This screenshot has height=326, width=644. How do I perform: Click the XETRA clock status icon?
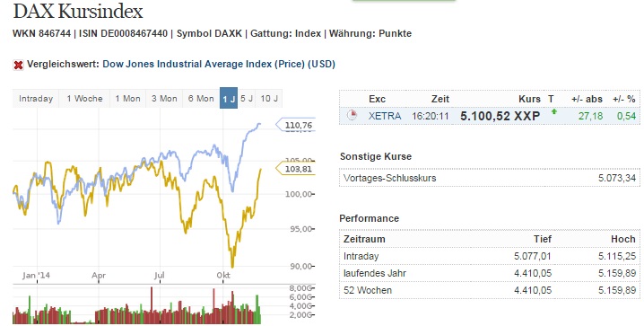(x=352, y=116)
